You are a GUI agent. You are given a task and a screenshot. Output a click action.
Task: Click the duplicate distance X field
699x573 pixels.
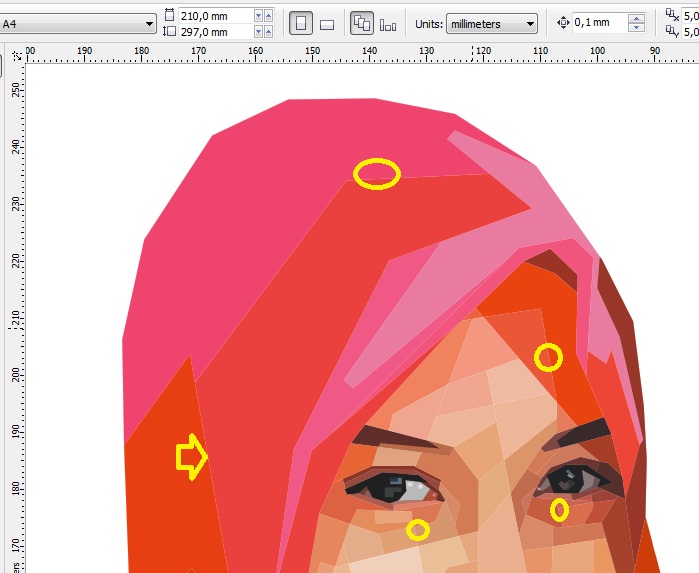click(x=691, y=16)
